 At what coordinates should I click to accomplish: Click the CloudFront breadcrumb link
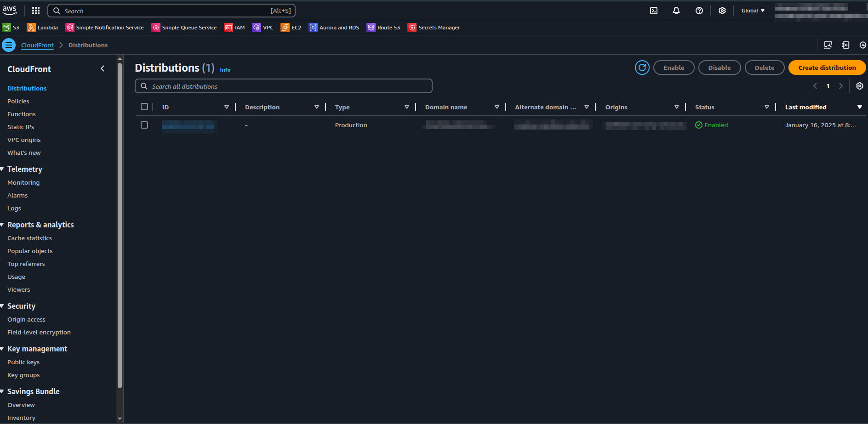coord(37,45)
